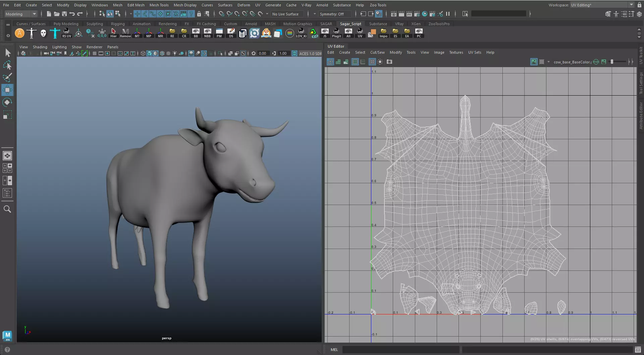Screen dimensions: 644x355
Task: Click the Undo arrow icon
Action: click(72, 14)
